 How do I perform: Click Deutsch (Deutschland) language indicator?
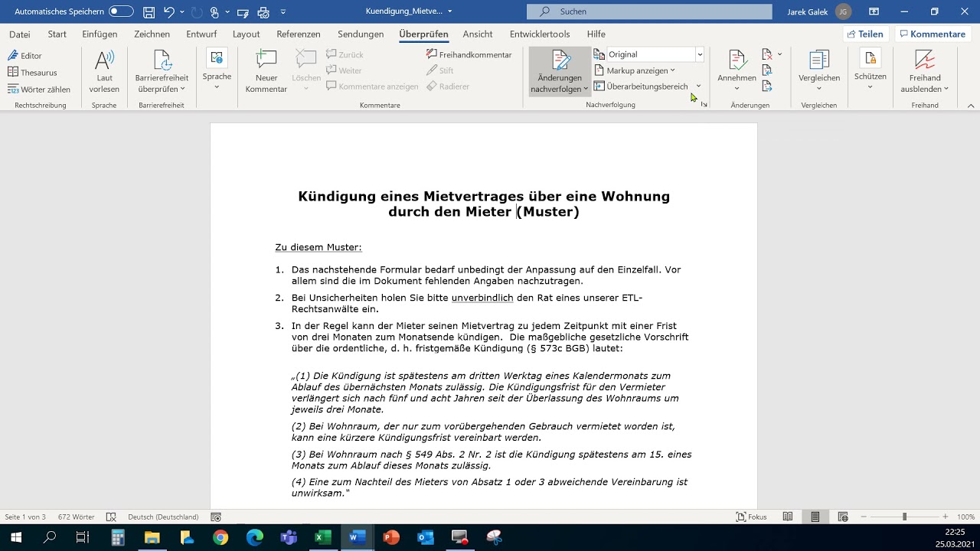point(163,517)
